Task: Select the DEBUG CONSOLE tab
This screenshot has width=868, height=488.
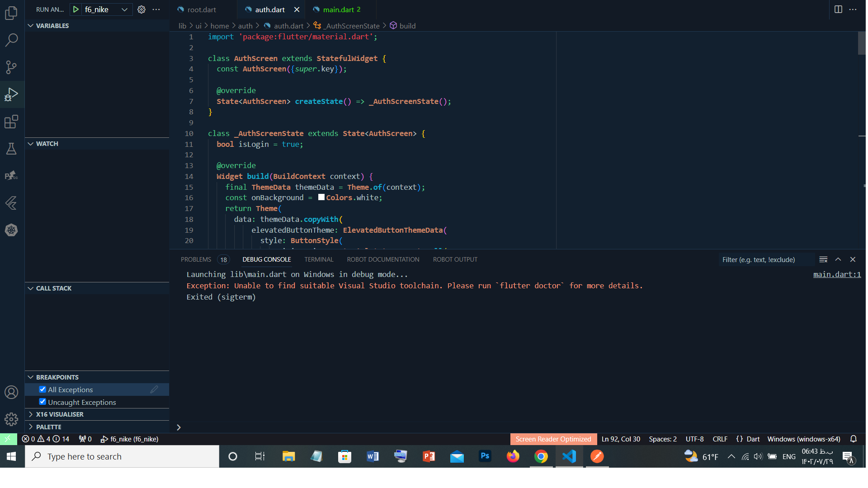Action: click(267, 259)
